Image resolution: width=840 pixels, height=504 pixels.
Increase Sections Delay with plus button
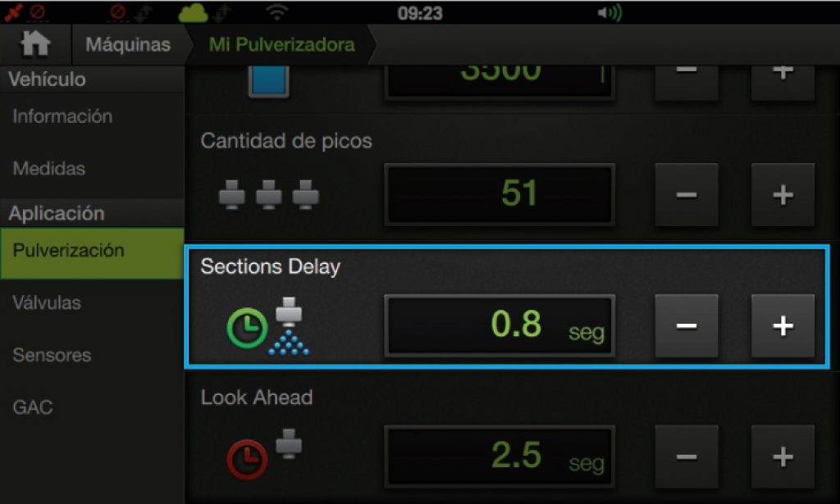[x=783, y=326]
